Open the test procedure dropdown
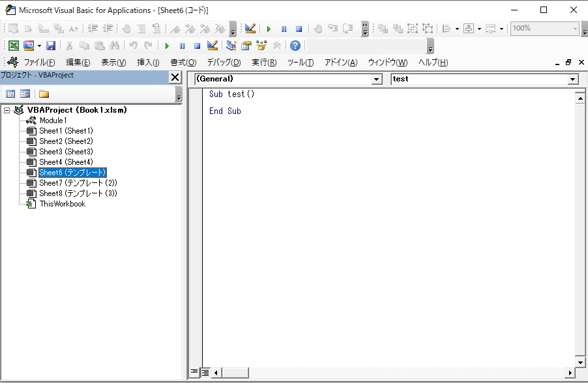 572,79
